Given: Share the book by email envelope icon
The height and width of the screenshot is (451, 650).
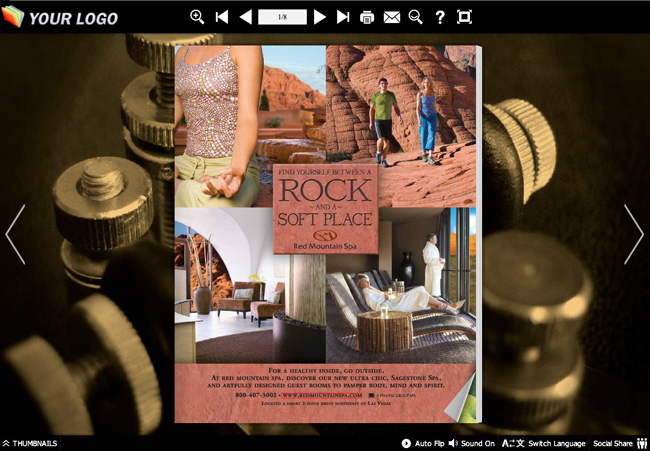Looking at the screenshot, I should point(392,17).
